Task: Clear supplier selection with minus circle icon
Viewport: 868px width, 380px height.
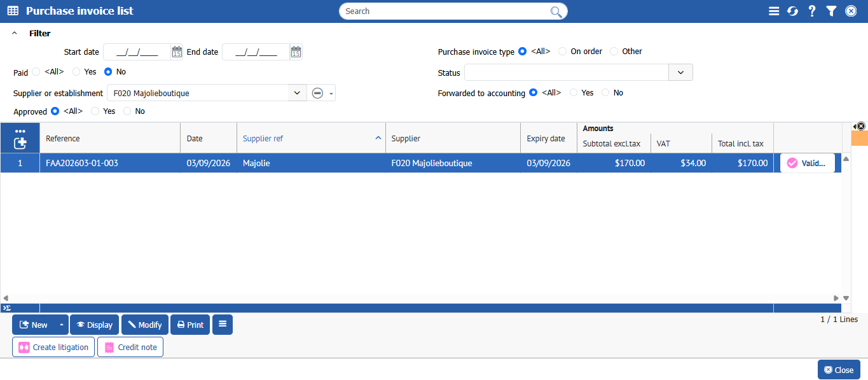Action: (317, 93)
